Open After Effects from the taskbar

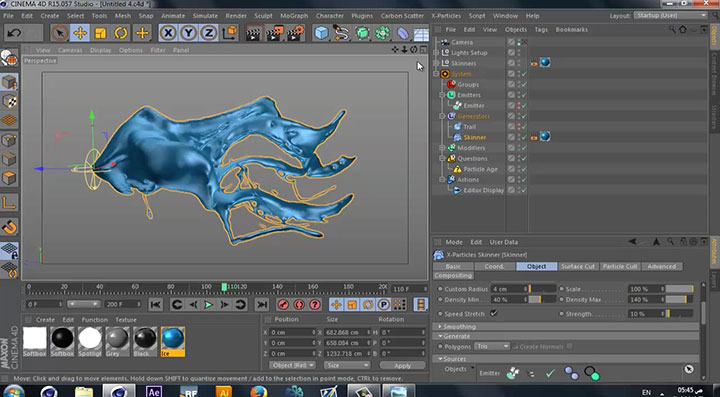click(x=154, y=391)
